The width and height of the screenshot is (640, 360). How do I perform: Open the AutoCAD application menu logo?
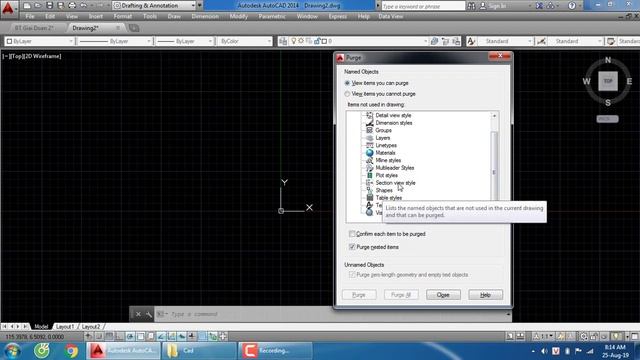pos(8,8)
